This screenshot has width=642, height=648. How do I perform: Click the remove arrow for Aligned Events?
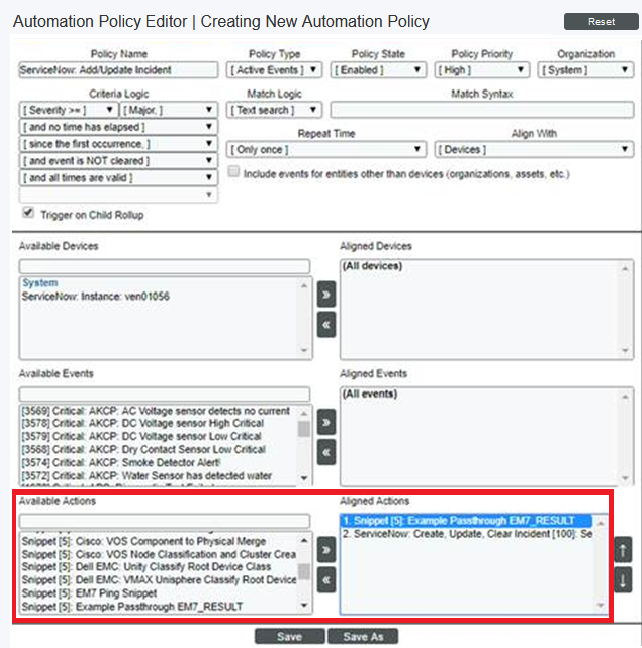326,453
